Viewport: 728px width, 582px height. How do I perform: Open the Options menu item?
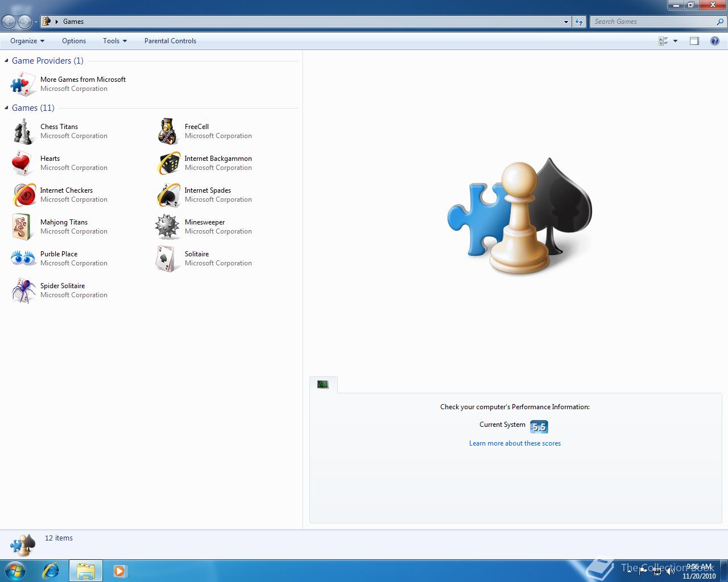pyautogui.click(x=74, y=41)
